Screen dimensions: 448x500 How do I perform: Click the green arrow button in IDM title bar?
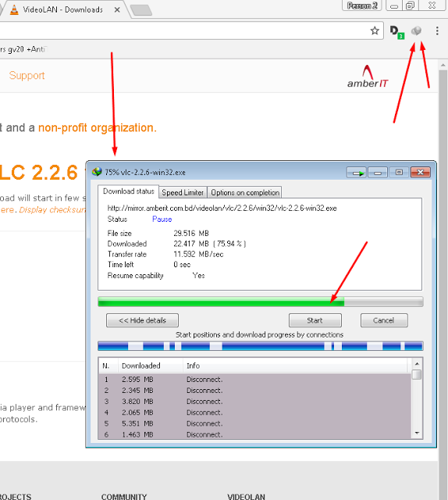357,173
